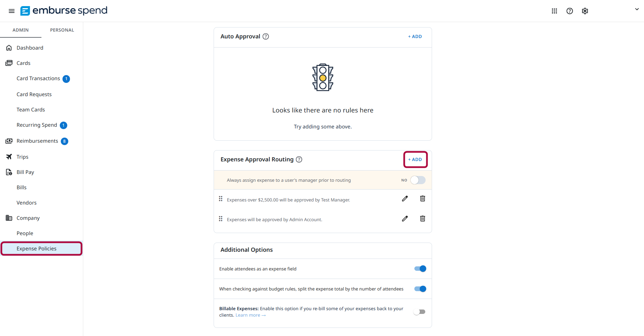Open the hamburger navigation menu
The image size is (644, 336).
click(x=12, y=11)
